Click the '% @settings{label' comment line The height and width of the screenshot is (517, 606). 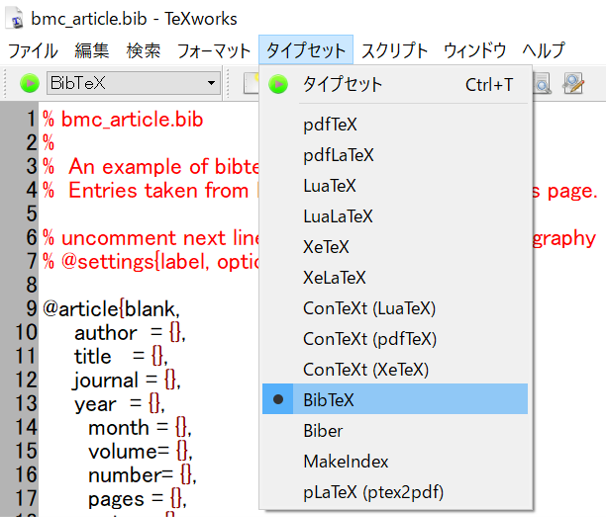click(150, 262)
